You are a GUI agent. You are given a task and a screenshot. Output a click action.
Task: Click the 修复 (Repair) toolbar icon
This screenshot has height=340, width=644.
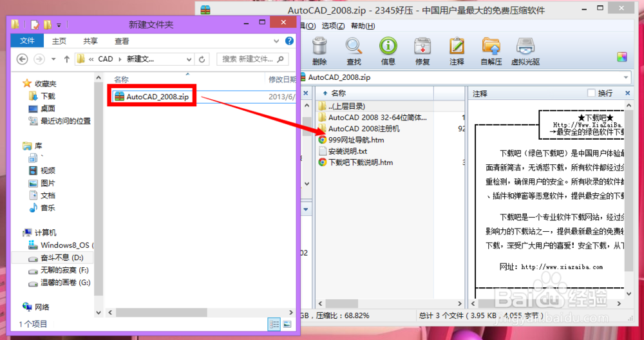(422, 51)
